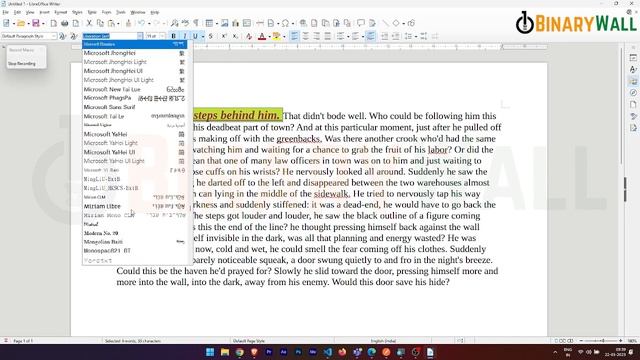Viewport: 640px width, 360px height.
Task: Click the yellow highlighting color swatch
Action: coord(276,36)
